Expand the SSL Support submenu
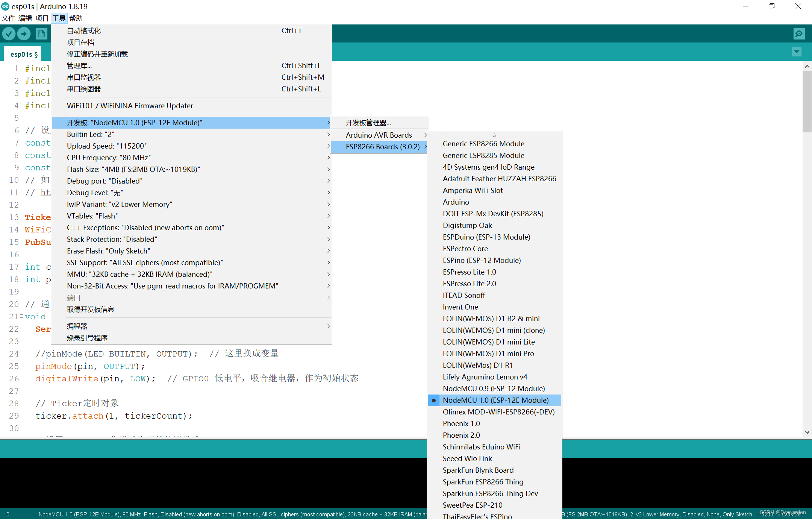812x519 pixels. [x=192, y=263]
